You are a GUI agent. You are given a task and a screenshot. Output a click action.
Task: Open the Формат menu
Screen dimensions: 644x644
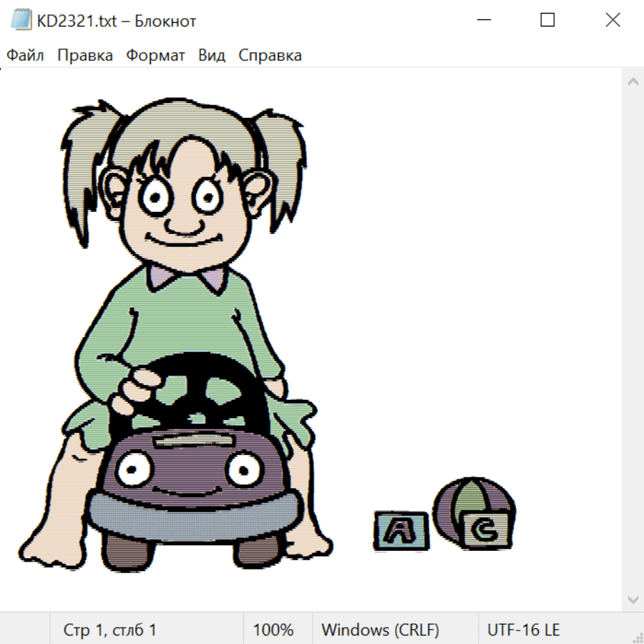tap(155, 56)
